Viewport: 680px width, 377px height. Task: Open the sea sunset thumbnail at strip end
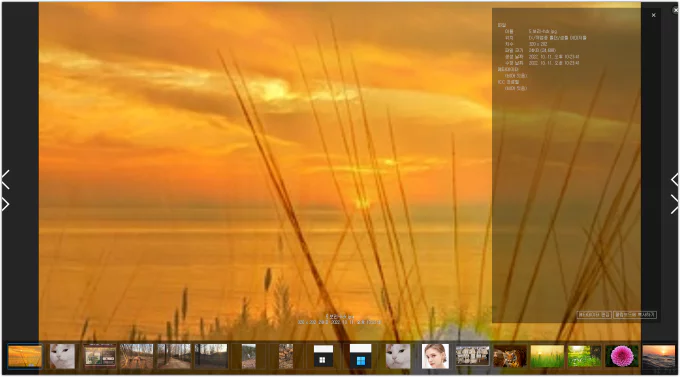pos(659,356)
